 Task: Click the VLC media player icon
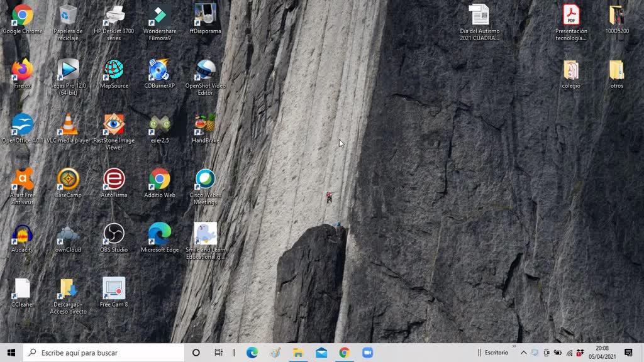[68, 129]
